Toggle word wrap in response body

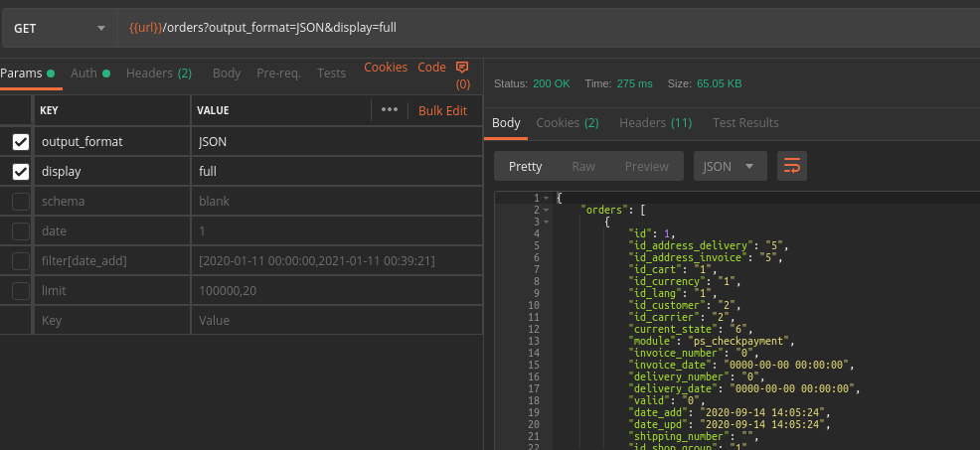792,166
